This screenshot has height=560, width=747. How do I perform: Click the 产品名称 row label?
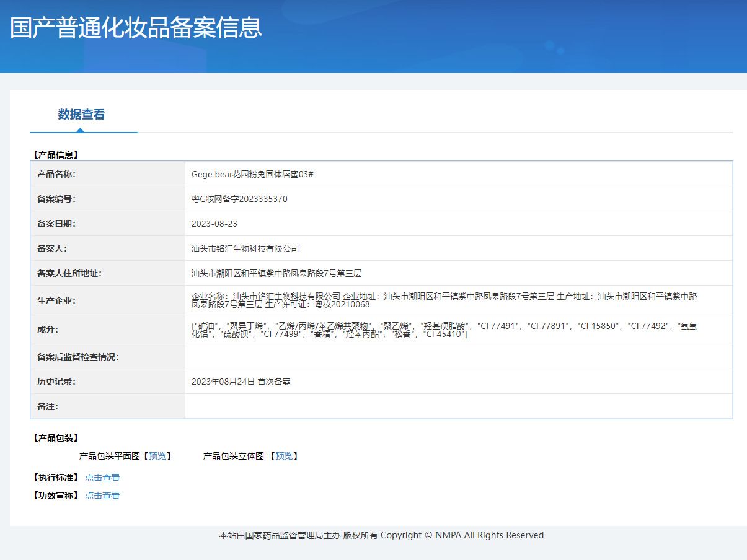point(56,174)
